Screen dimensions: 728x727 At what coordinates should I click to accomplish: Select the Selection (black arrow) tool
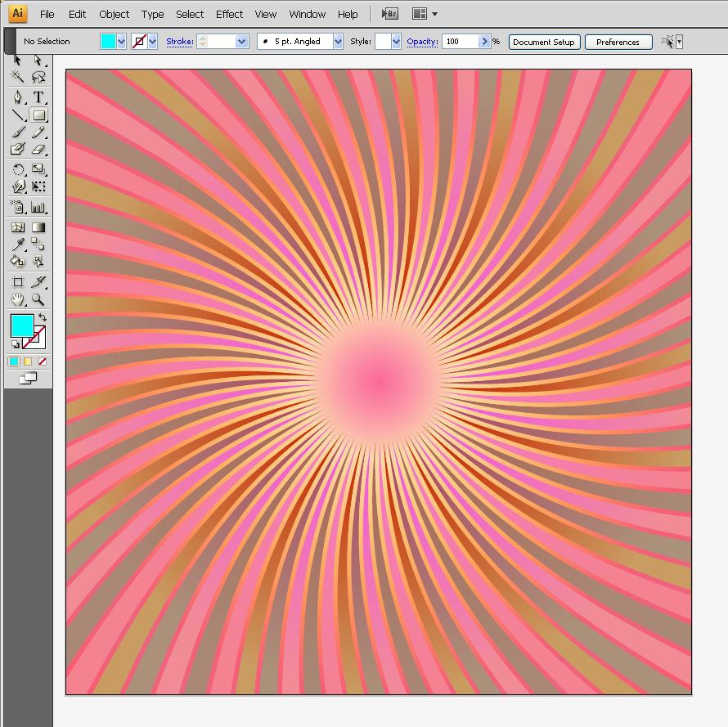(17, 61)
